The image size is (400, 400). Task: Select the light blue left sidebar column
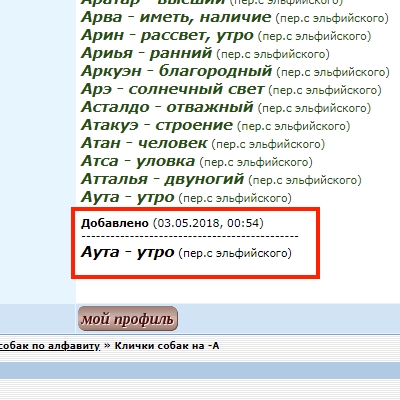tap(38, 152)
